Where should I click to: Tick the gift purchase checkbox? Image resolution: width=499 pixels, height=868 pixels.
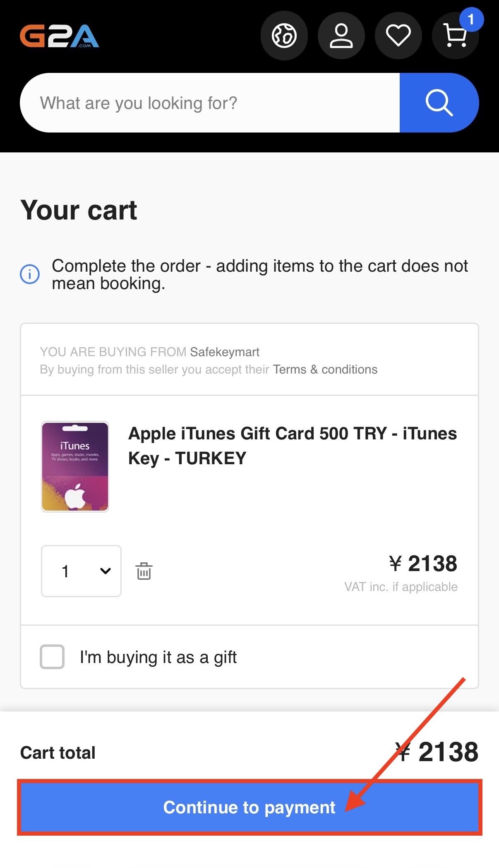tap(52, 657)
